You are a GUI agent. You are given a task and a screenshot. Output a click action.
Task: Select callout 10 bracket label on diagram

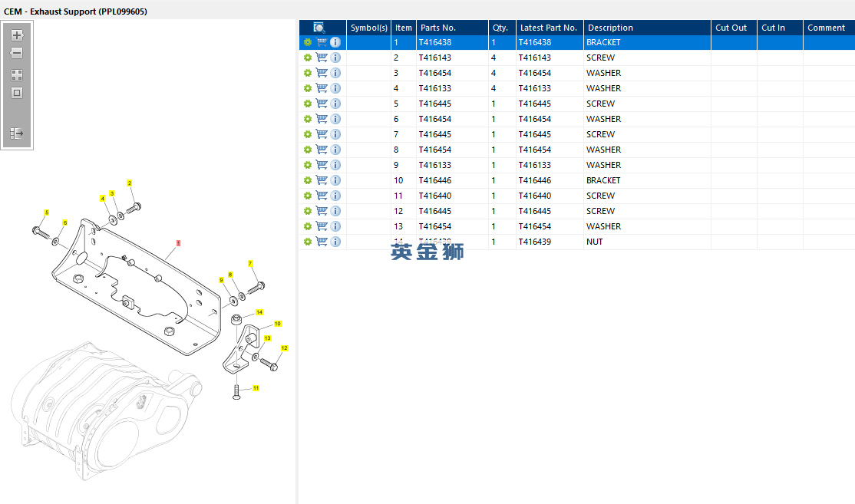[278, 324]
